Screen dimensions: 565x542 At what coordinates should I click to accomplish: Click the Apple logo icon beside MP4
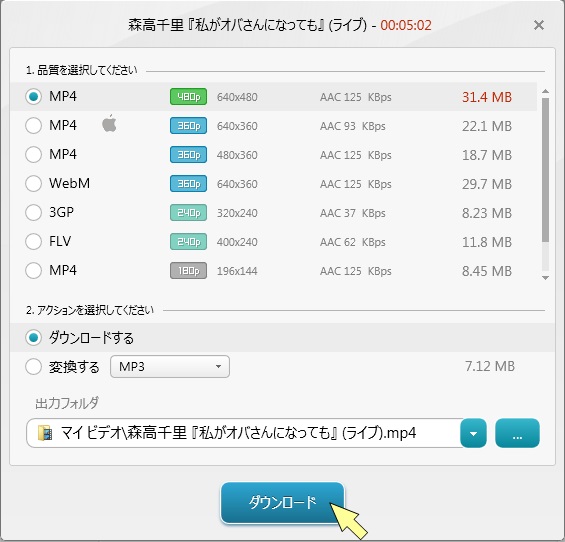pos(109,123)
